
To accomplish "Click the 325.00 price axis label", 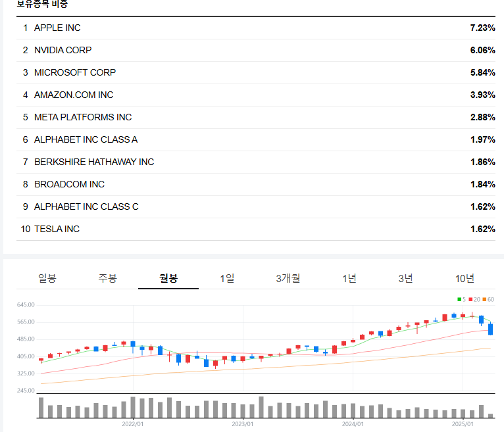I will click(x=26, y=373).
